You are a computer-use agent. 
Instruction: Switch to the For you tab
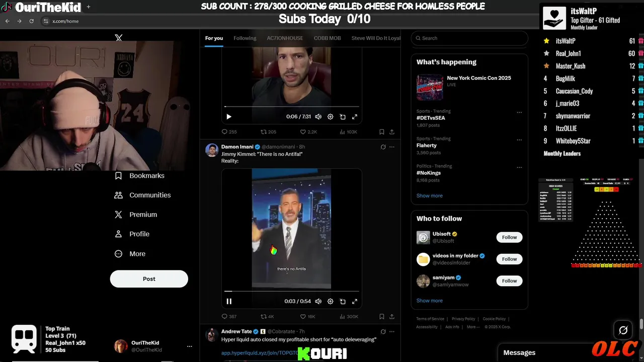click(x=214, y=38)
